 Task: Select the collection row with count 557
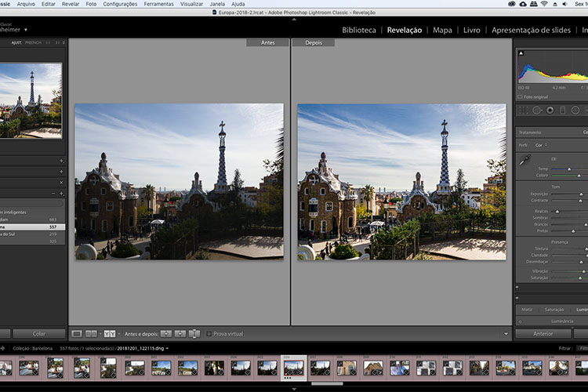pos(32,227)
